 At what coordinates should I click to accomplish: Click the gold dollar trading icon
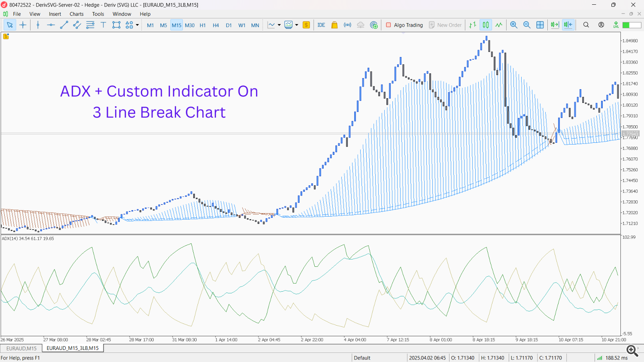coord(306,25)
